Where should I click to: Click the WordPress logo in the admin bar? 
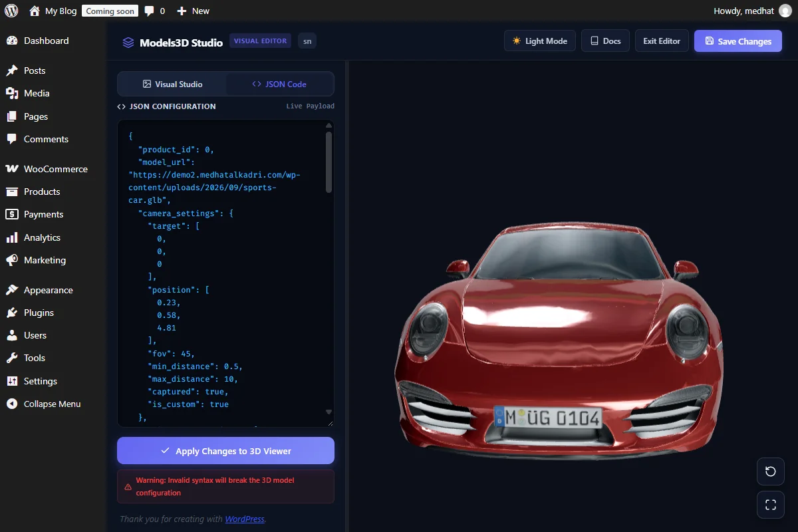(11, 11)
